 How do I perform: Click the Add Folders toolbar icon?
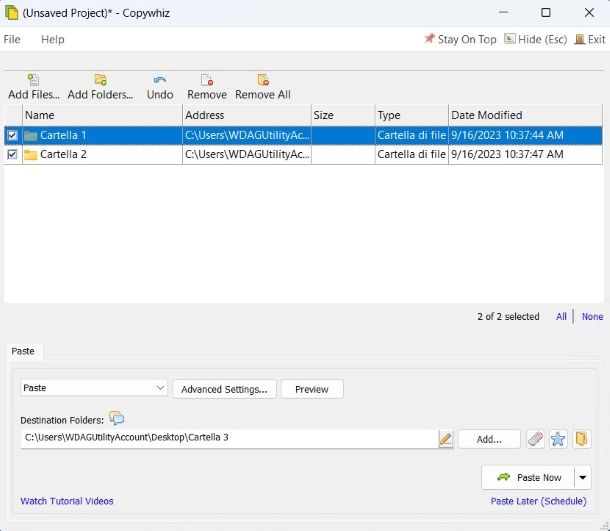[x=101, y=80]
